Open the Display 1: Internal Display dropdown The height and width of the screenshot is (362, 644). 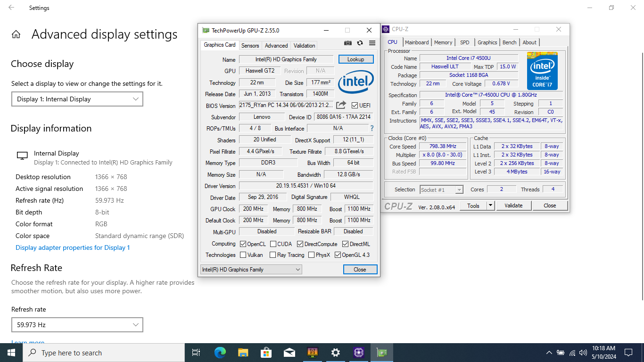77,99
